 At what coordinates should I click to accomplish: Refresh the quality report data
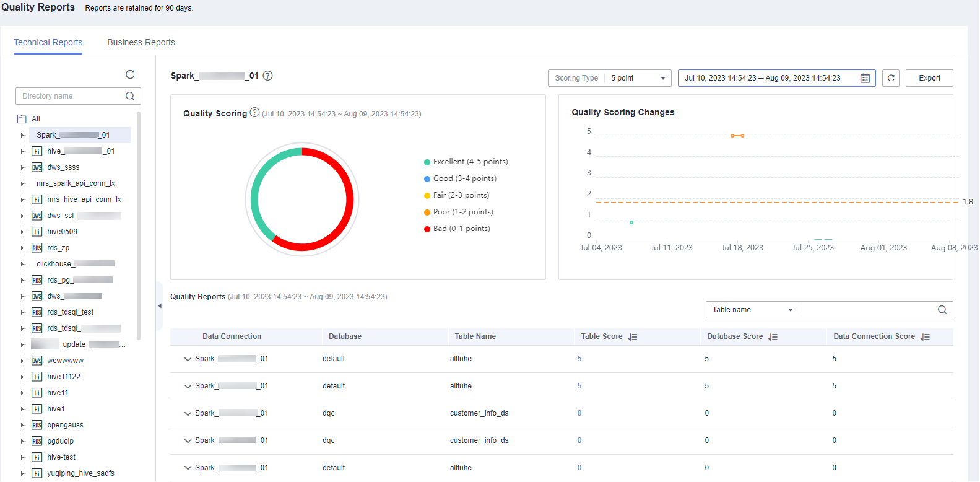pos(891,78)
